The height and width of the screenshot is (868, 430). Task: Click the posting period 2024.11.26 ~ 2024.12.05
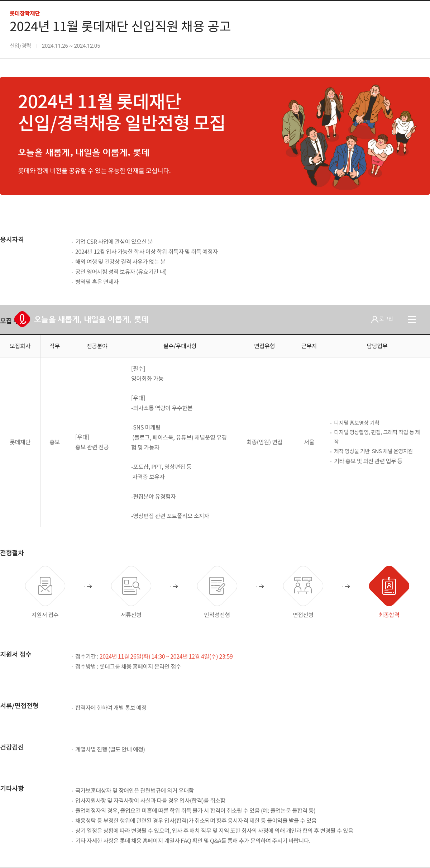click(x=71, y=46)
